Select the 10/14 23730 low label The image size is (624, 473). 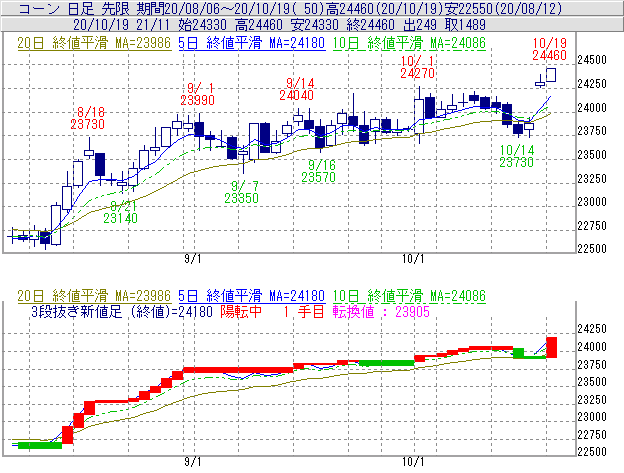[x=517, y=156]
